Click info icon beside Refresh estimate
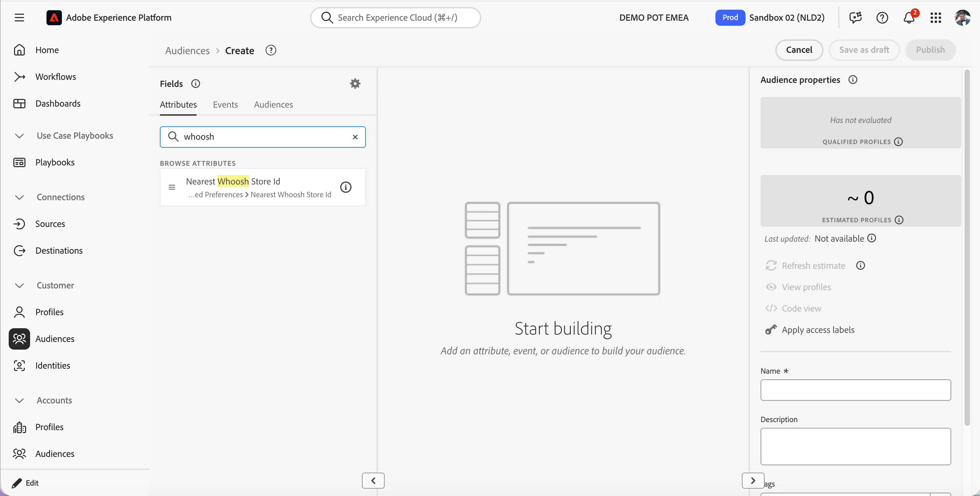The image size is (980, 496). 861,265
